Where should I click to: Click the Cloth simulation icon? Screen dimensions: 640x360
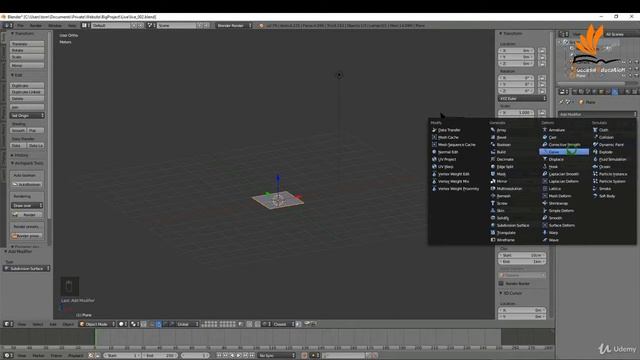point(595,130)
